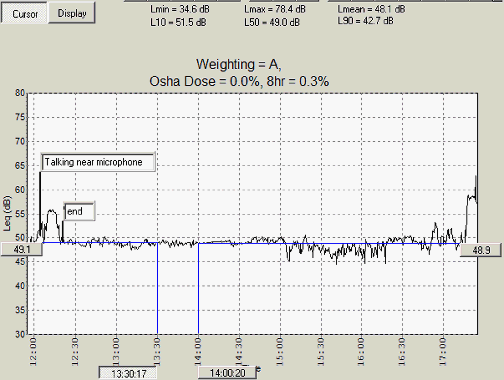
Task: Click the Lmax = 78.4 dB reading
Action: pos(275,9)
